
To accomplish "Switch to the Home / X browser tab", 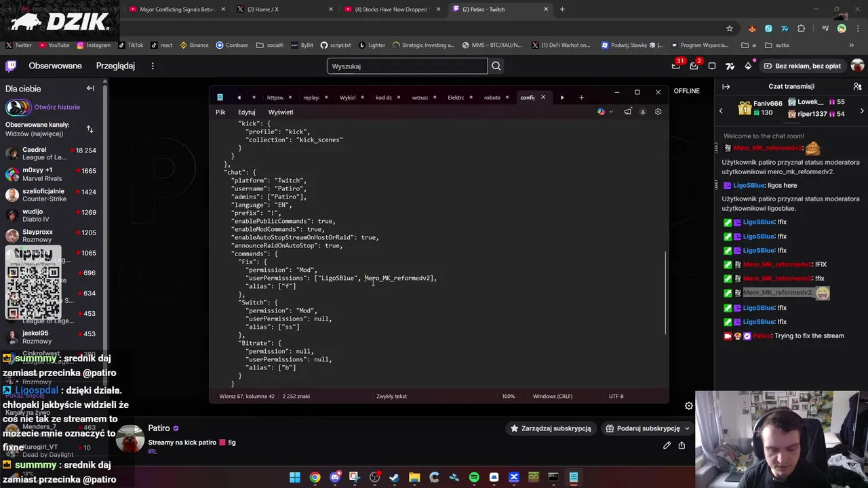I will [283, 9].
